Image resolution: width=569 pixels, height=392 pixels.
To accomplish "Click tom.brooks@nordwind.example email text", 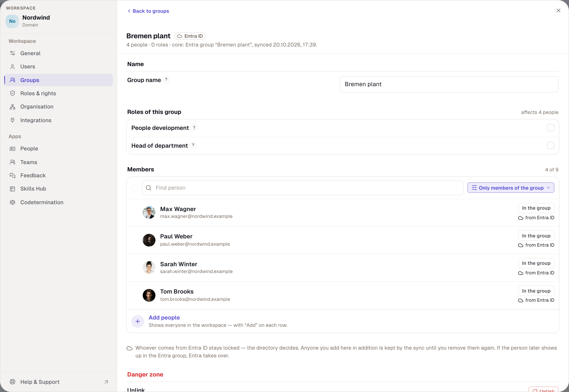I will pyautogui.click(x=195, y=299).
